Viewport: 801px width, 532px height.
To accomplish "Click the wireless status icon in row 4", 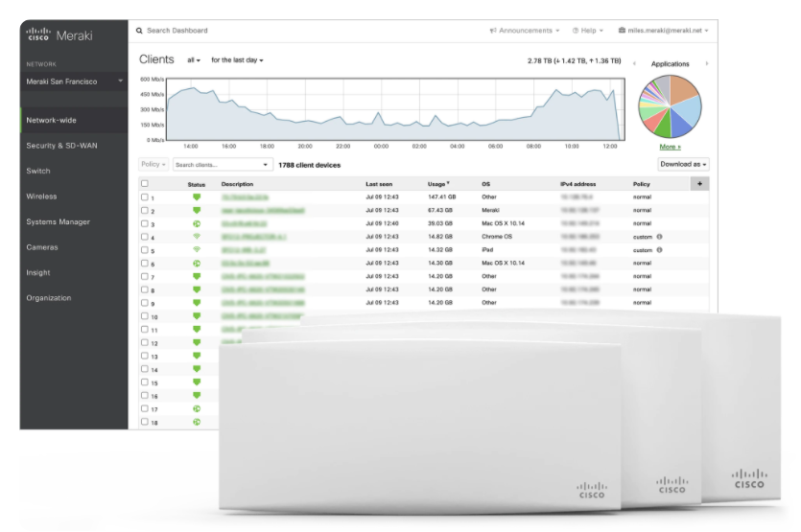I will [x=197, y=237].
